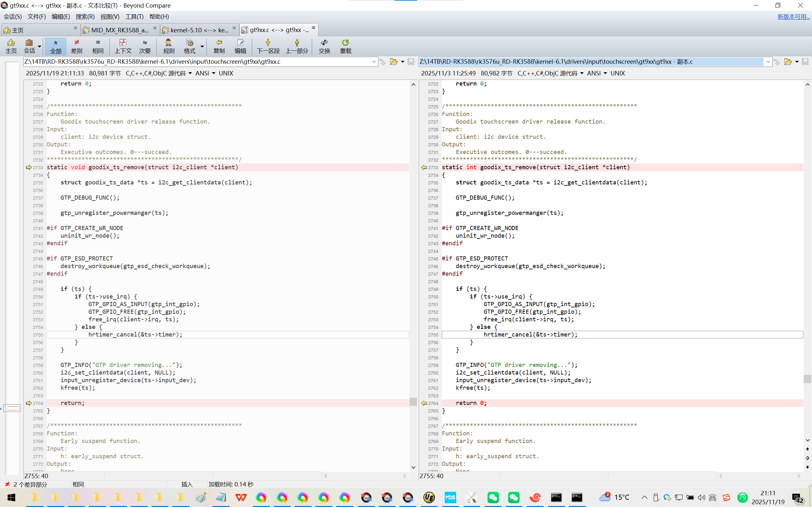Click the Copy (复制) arrow icon

click(x=219, y=46)
